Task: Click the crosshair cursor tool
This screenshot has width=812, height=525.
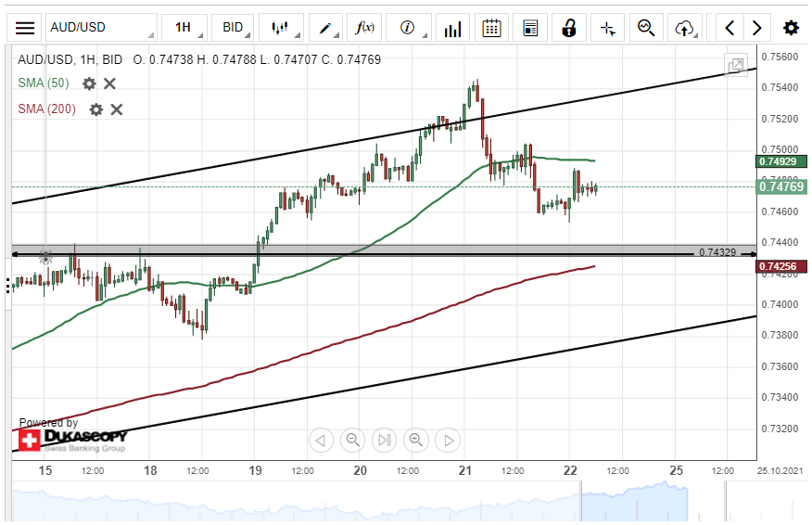Action: (607, 28)
